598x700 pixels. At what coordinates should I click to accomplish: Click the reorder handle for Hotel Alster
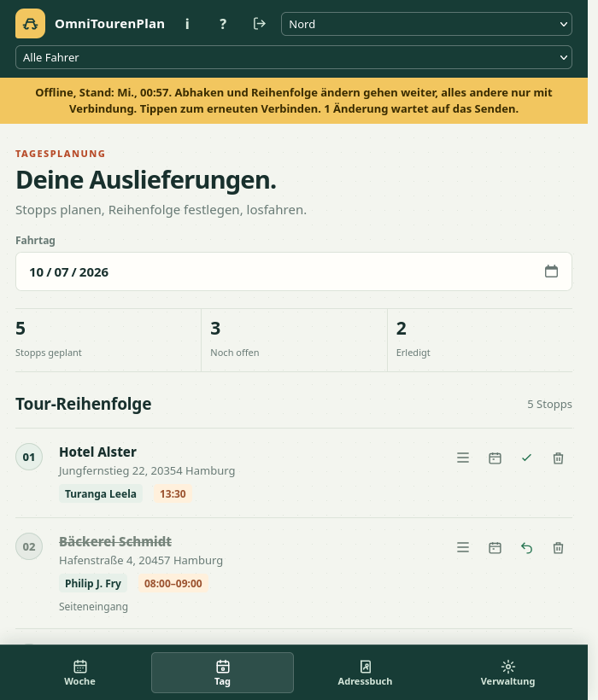(463, 458)
